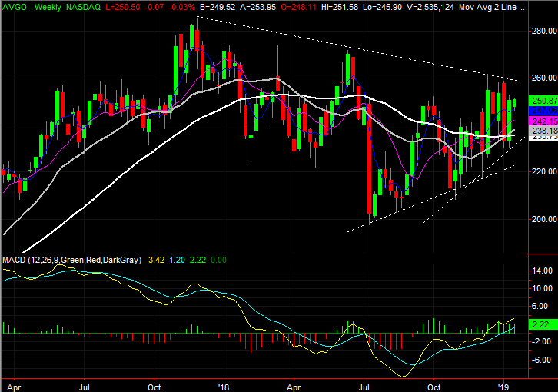Click the 200.00 price axis label
Screen dimensions: 558x392
tap(543, 219)
